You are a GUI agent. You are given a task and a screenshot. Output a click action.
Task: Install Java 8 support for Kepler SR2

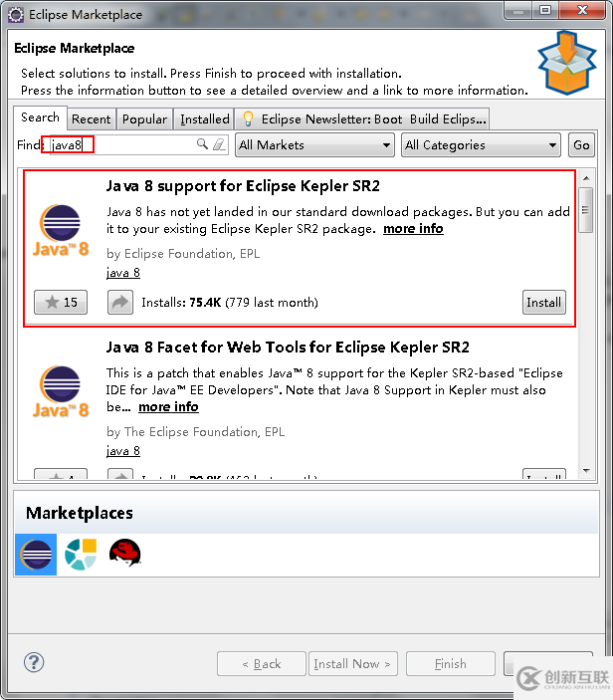[x=544, y=303]
